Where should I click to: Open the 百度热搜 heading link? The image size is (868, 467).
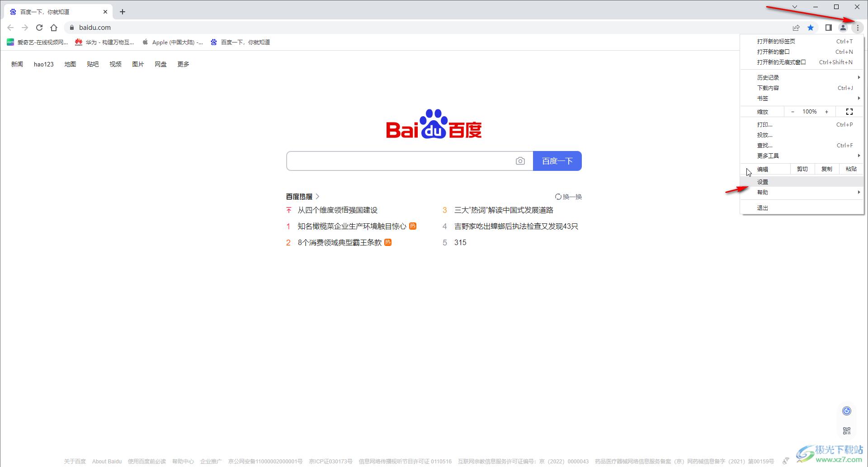(302, 197)
